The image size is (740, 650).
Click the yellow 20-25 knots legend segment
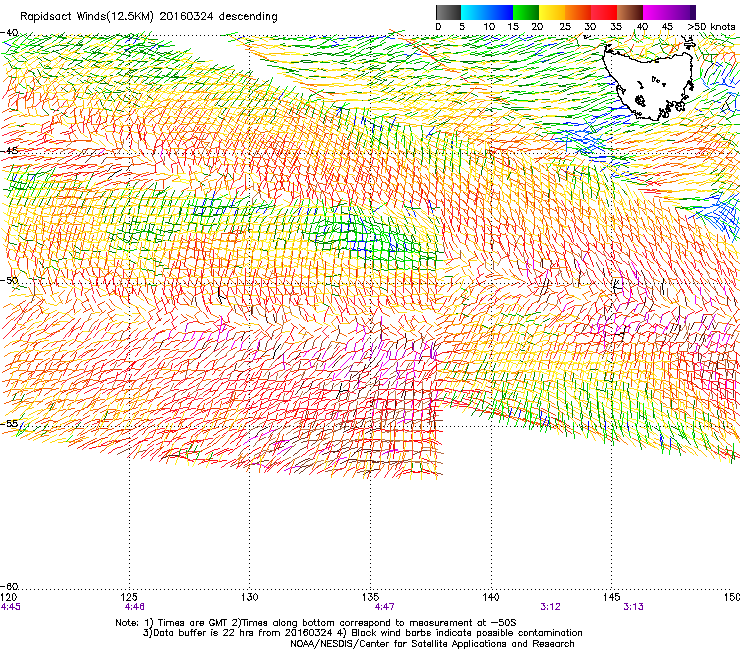(552, 12)
